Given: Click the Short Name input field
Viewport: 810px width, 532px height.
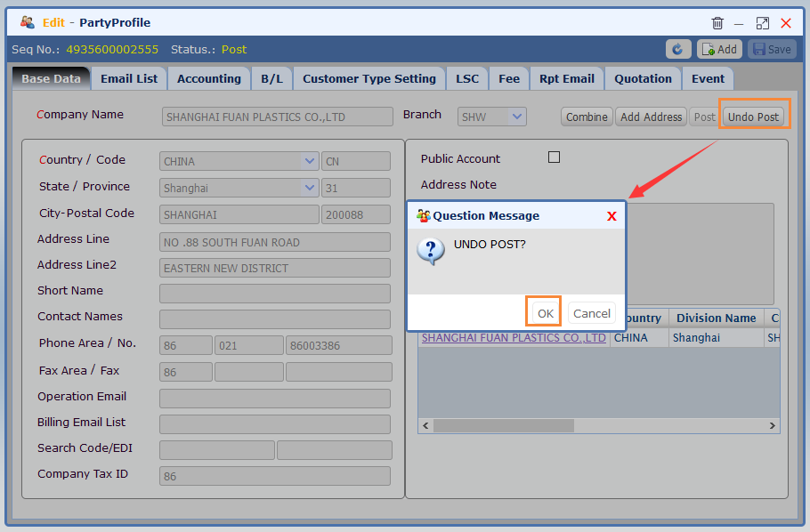Looking at the screenshot, I should (275, 294).
